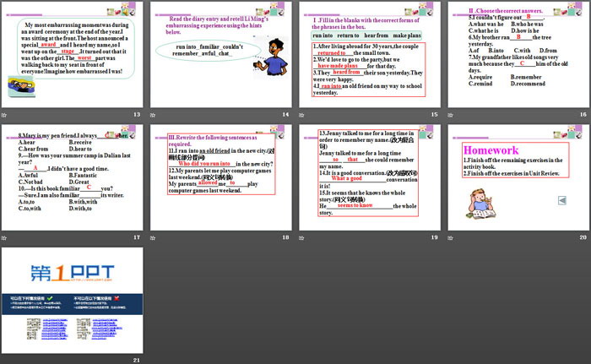Click slide number label 15
Viewport: 591px width, 364px height.
[434, 114]
